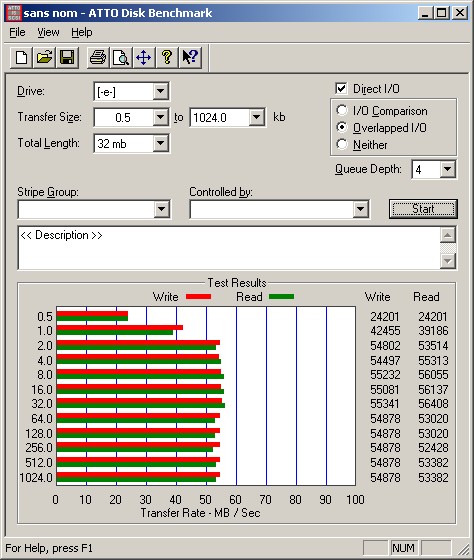Click the NUM indicator in the status bar
Image resolution: width=474 pixels, height=560 pixels.
click(404, 548)
